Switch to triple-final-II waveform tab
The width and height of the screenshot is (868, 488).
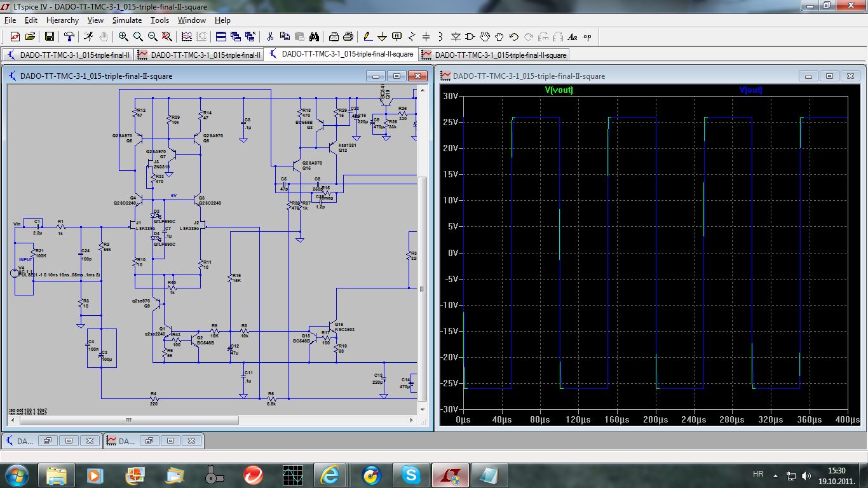tap(200, 55)
